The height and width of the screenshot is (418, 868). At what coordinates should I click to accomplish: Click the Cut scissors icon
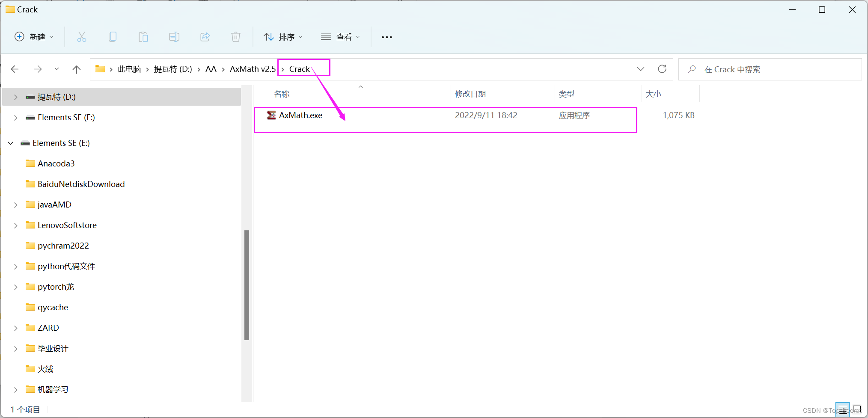(x=81, y=37)
